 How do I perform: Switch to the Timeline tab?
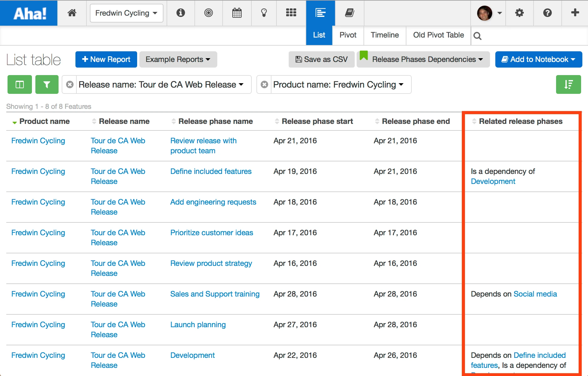click(385, 35)
